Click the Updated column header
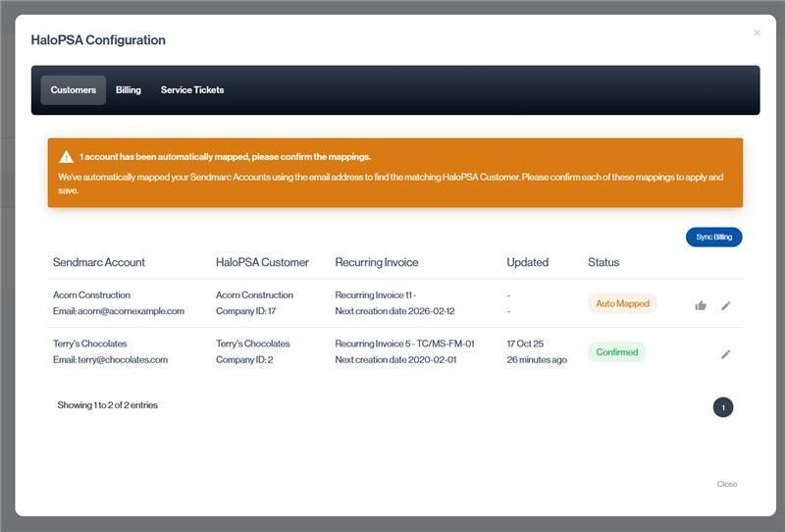This screenshot has width=785, height=532. pos(527,262)
